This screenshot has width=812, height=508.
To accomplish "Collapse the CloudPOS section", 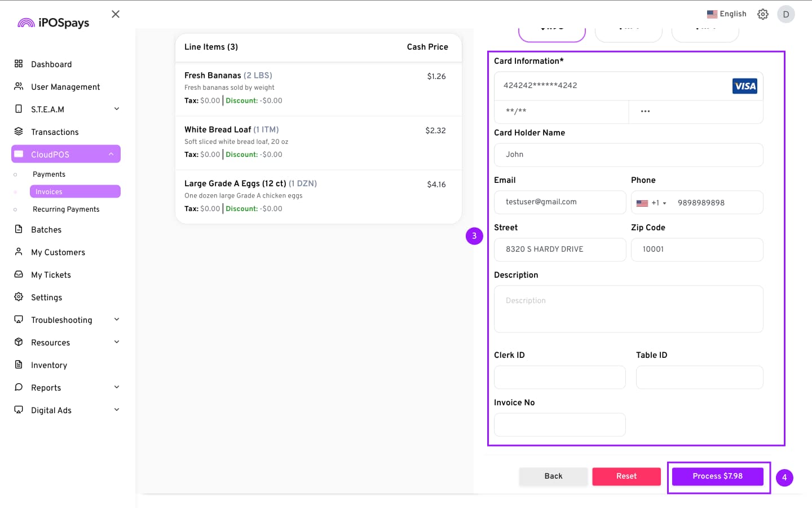I will point(111,154).
